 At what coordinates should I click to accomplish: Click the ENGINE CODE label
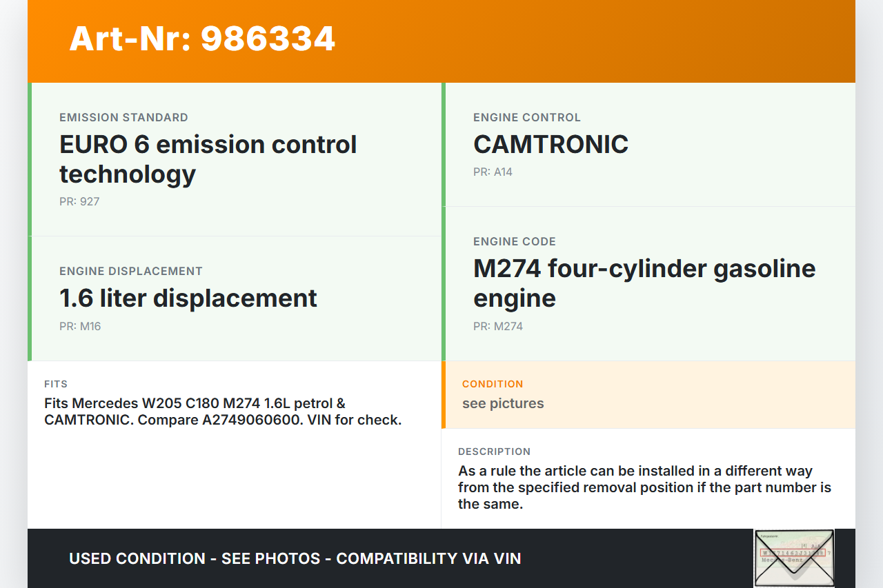(515, 242)
